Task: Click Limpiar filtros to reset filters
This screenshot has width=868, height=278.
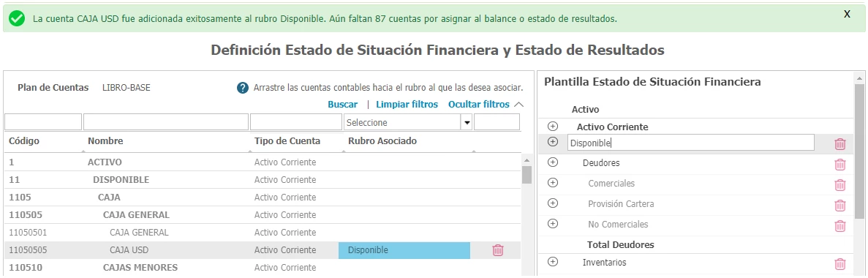Action: point(407,104)
